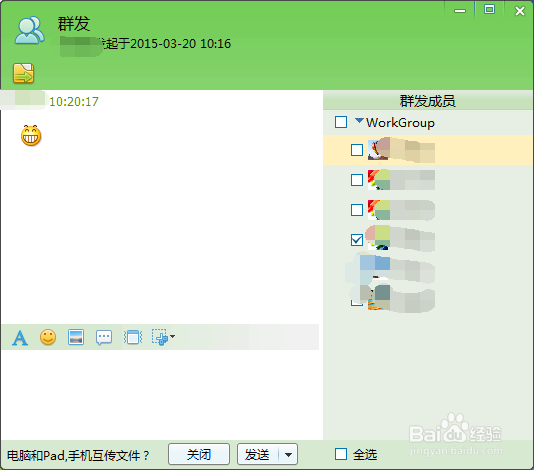
Task: Toggle the 全选 select-all checkbox
Action: [341, 454]
